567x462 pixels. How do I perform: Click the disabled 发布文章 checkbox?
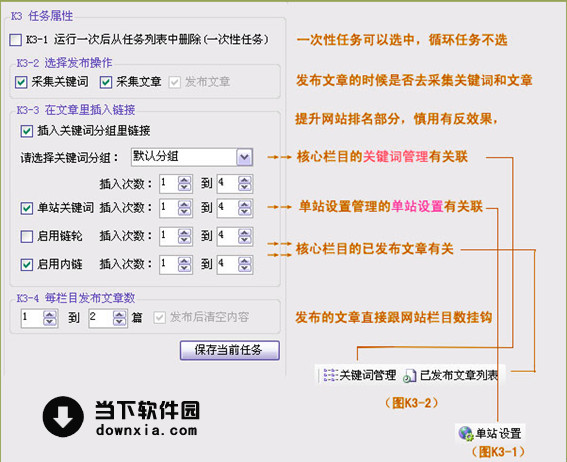(175, 82)
